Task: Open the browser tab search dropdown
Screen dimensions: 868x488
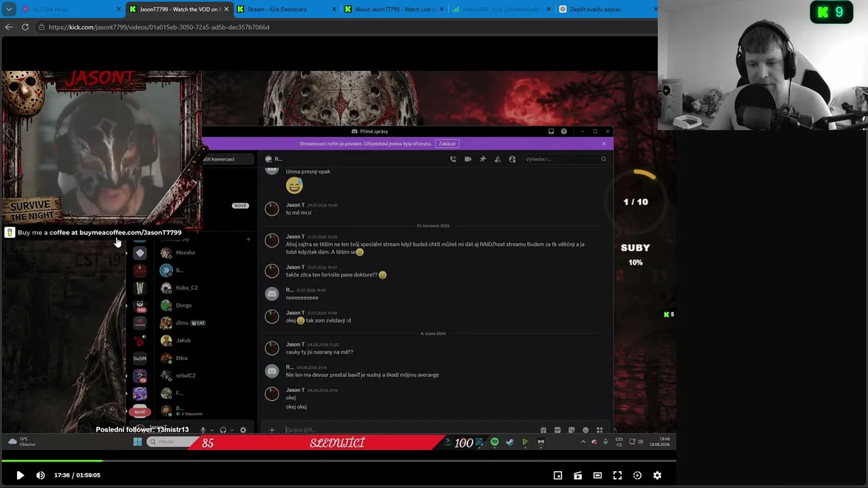Action: (9, 9)
